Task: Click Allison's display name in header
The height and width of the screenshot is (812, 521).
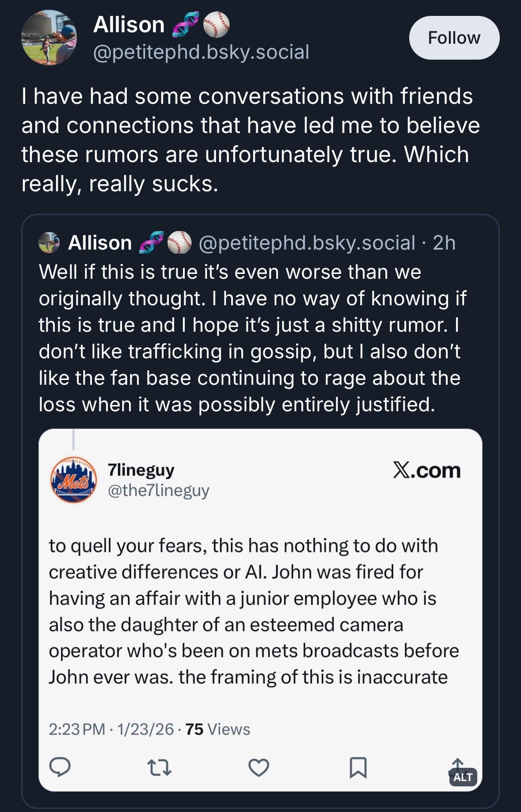Action: (129, 24)
